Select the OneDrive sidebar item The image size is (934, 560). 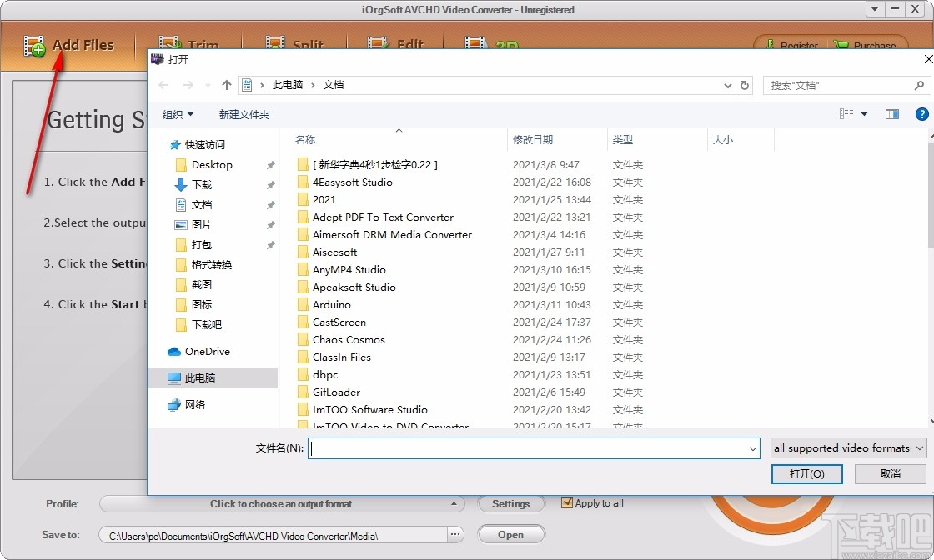208,351
